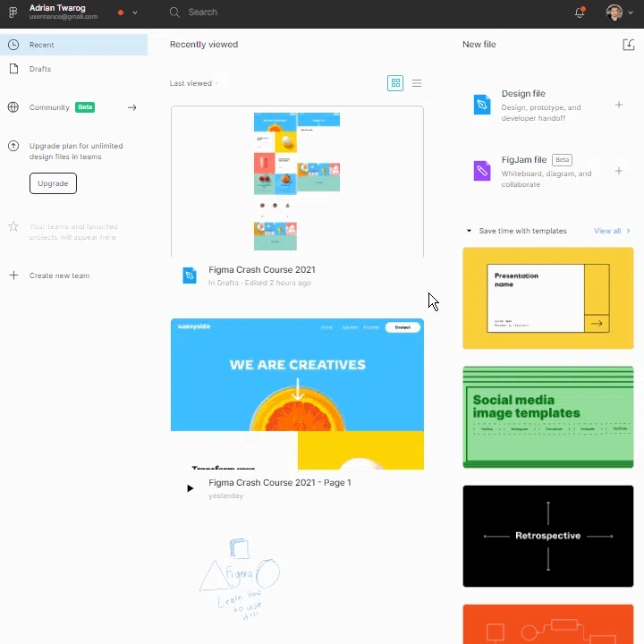Image resolution: width=644 pixels, height=644 pixels.
Task: Open the Presentation name template
Action: (548, 298)
